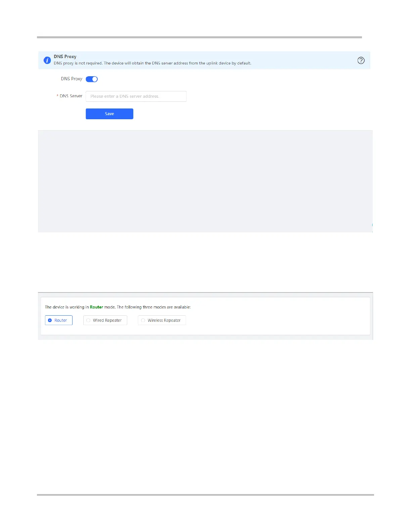Click the Wired Repeater option label
This screenshot has width=411, height=532.
coord(107,320)
